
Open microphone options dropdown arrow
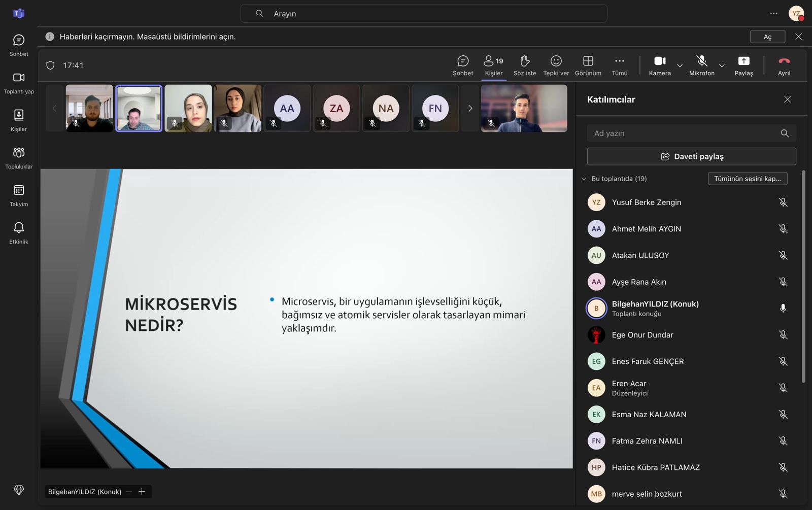[x=722, y=65]
